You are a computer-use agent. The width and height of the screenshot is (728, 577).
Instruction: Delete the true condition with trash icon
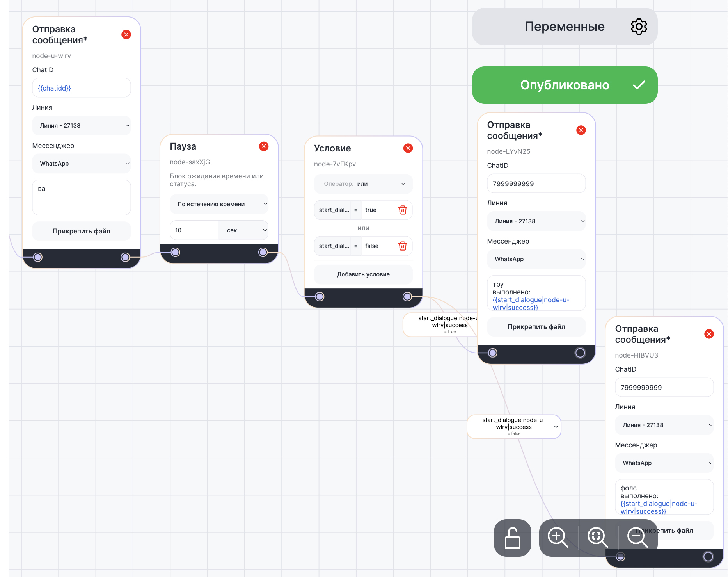[403, 210]
